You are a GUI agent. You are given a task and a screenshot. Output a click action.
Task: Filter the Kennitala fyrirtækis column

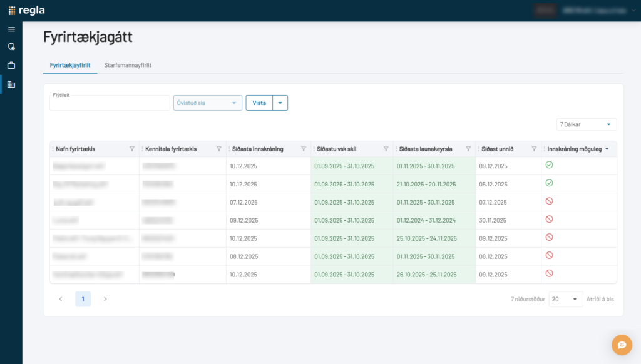[x=218, y=149]
